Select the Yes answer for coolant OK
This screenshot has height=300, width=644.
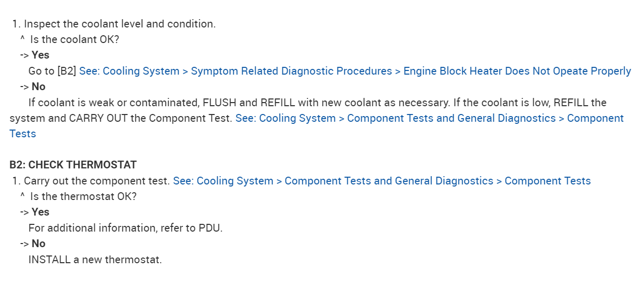pyautogui.click(x=40, y=55)
